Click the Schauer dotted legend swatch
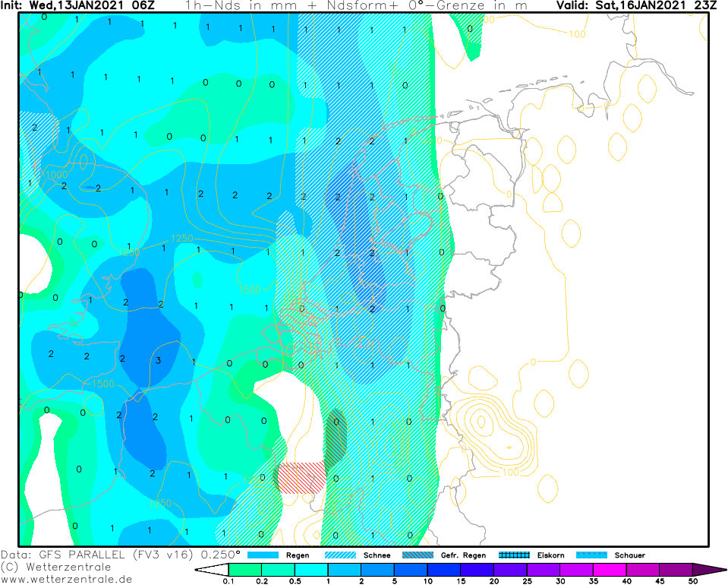The width and height of the screenshot is (728, 585). tap(591, 555)
